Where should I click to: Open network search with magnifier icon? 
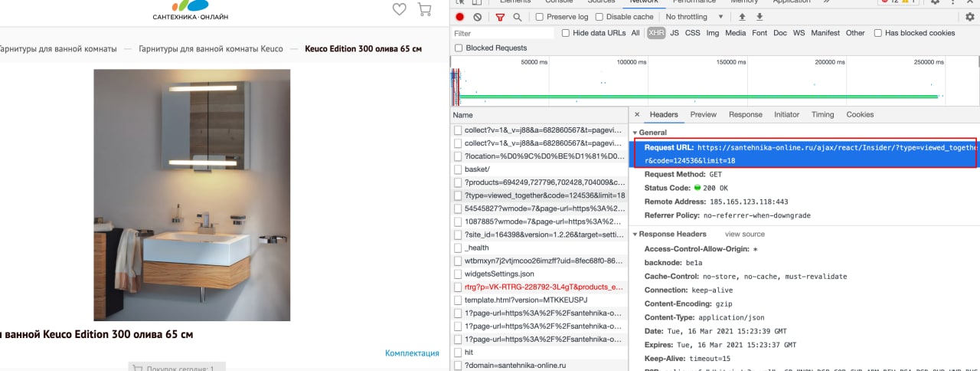[518, 17]
